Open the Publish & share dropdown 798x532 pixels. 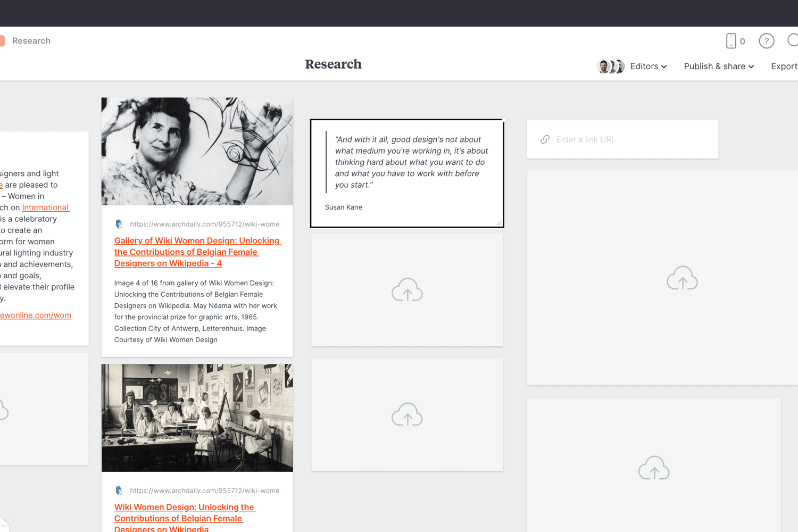pos(718,66)
